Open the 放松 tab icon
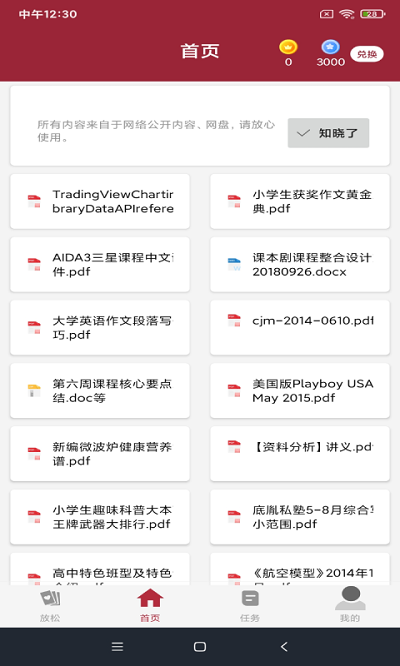 coord(50,598)
